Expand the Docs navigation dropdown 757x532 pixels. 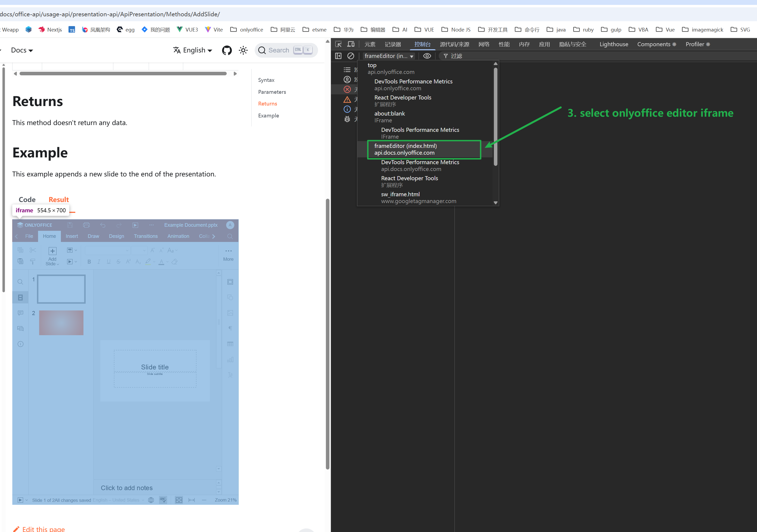coord(22,50)
